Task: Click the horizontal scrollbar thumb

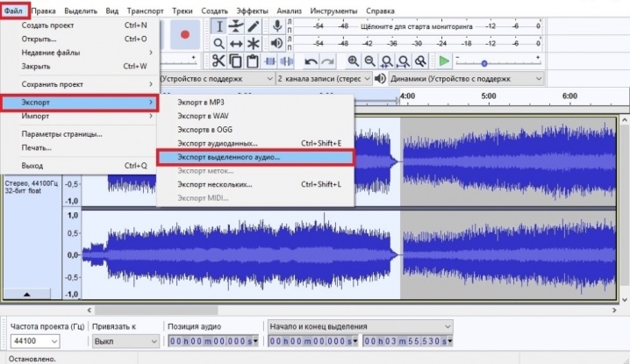Action: pos(156,310)
